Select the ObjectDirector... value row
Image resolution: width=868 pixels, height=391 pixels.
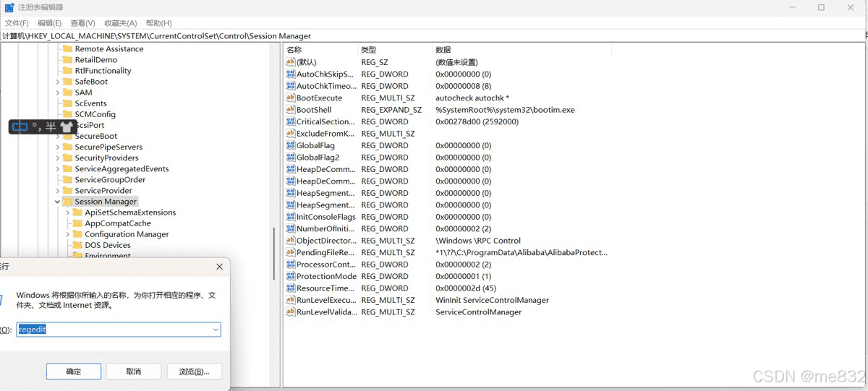click(x=448, y=241)
